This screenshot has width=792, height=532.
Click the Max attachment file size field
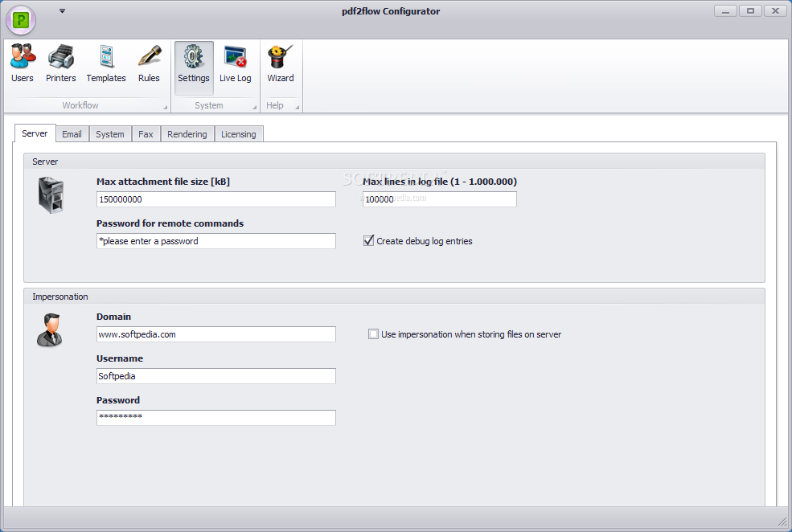(216, 199)
